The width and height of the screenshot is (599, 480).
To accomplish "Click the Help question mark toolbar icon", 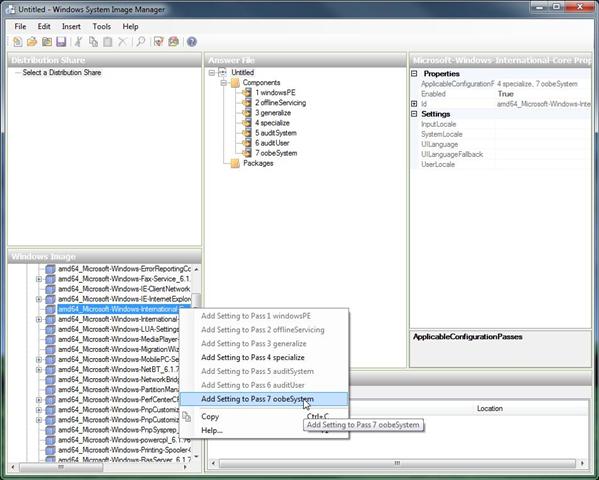I will click(x=192, y=42).
